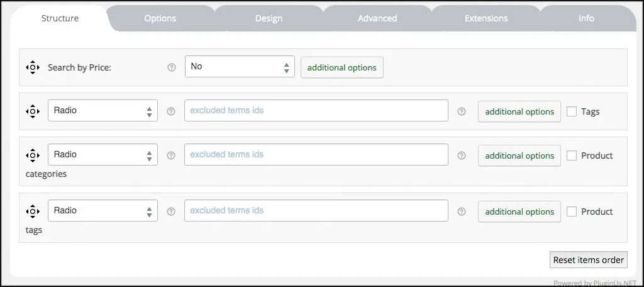Image resolution: width=644 pixels, height=287 pixels.
Task: Click the move handle in the Tags row
Action: 33,111
